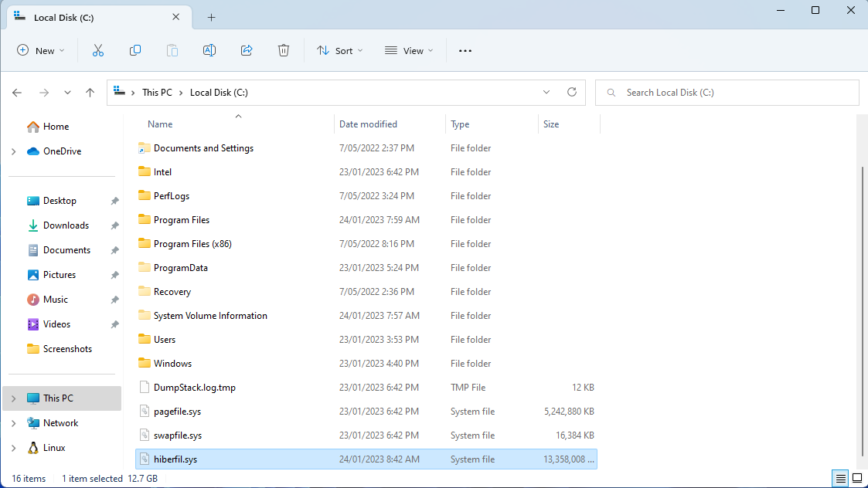The width and height of the screenshot is (868, 488).
Task: Expand the Network tree node
Action: pyautogui.click(x=14, y=423)
